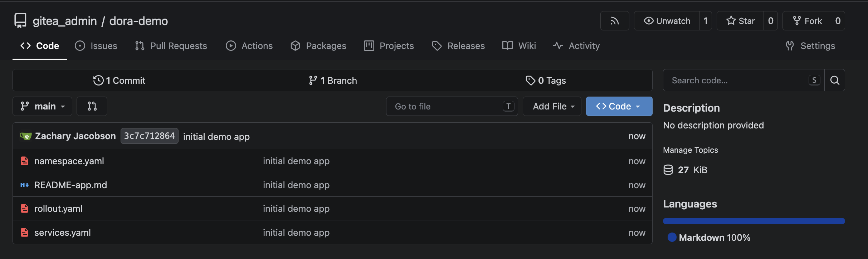This screenshot has height=259, width=868.
Task: Open the stargazers count next to Star
Action: 771,21
